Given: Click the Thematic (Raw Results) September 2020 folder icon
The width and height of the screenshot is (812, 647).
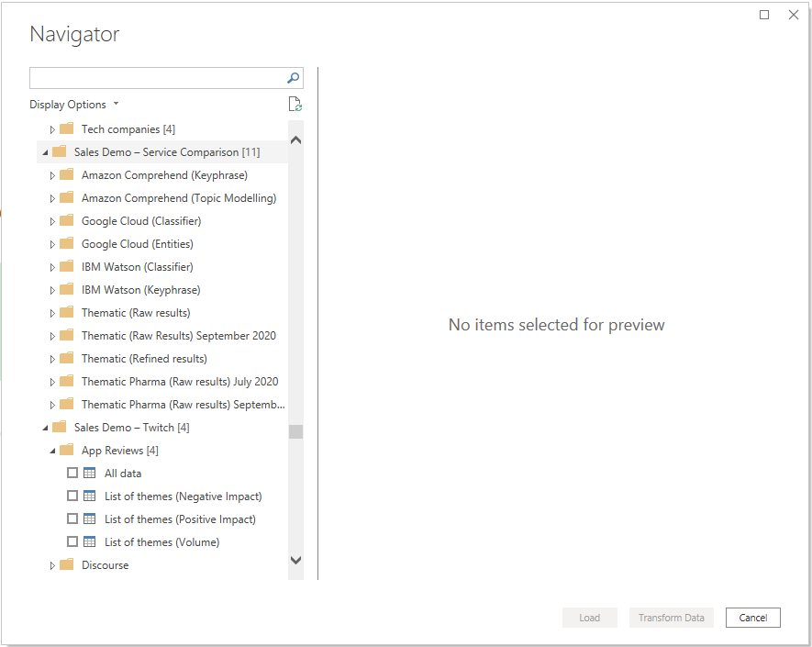Looking at the screenshot, I should 67,335.
